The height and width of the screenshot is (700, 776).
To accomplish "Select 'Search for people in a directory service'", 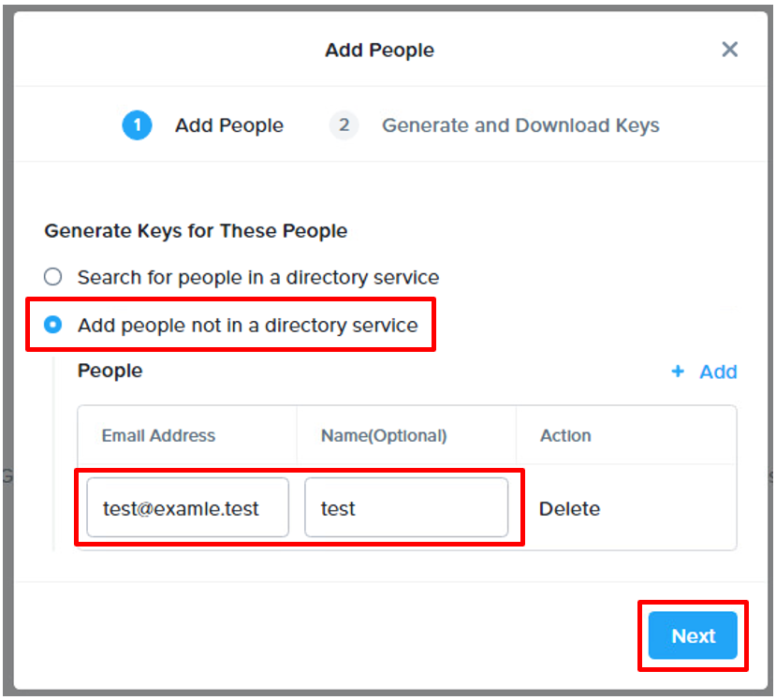I will coord(53,276).
